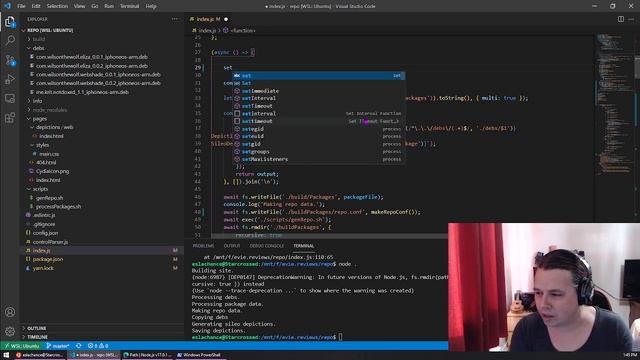Image resolution: width=640 pixels, height=360 pixels.
Task: Open the Manage gear icon
Action: (10, 331)
